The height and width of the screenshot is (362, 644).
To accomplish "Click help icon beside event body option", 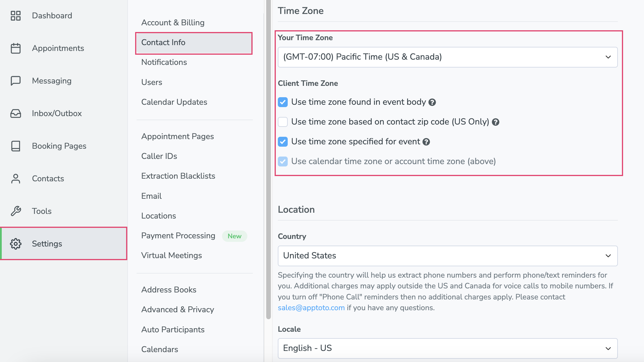I will 432,102.
